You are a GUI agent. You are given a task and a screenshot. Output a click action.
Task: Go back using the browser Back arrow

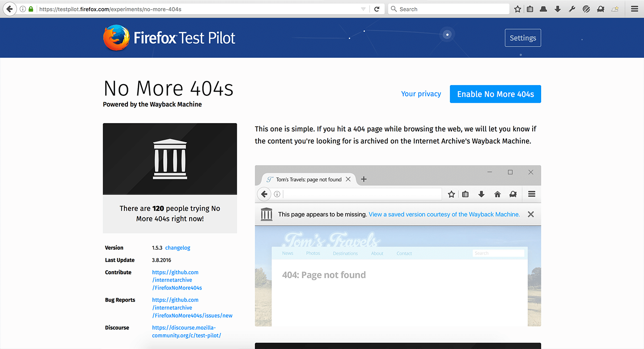9,9
